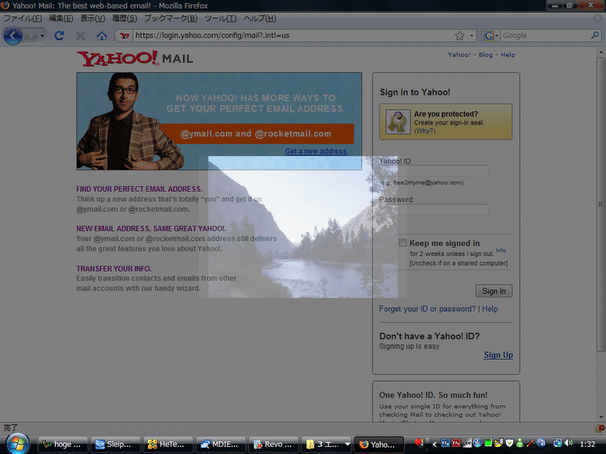The height and width of the screenshot is (454, 606).
Task: Open the Windows Start orb
Action: 17,442
